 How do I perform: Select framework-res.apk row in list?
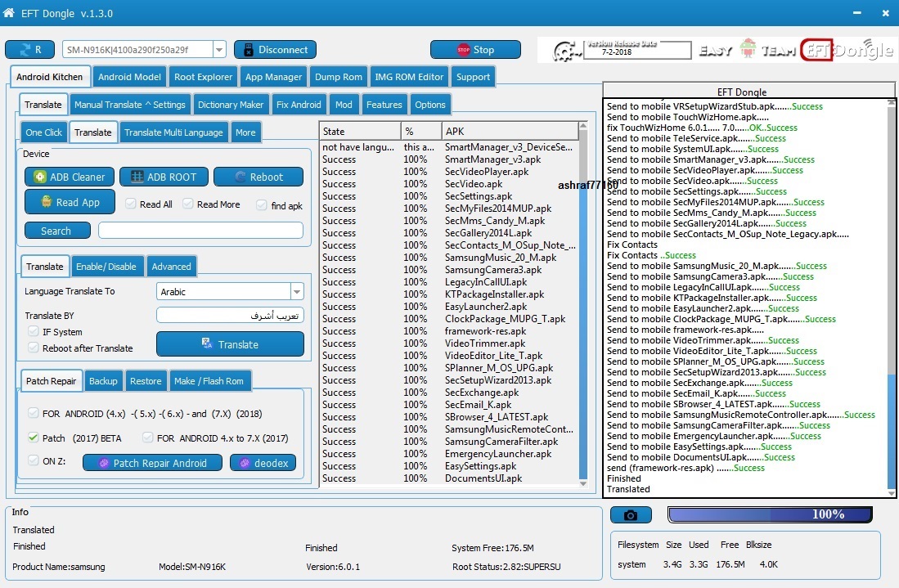click(449, 331)
